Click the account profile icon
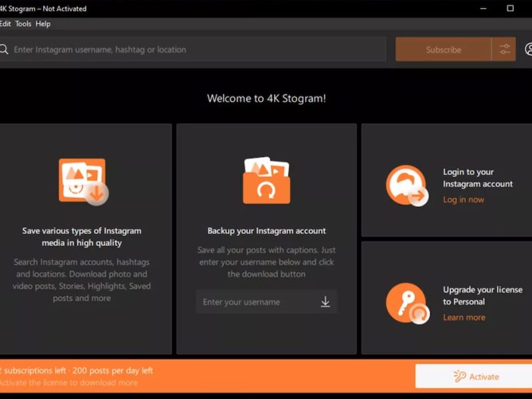The image size is (532, 399). [528, 49]
